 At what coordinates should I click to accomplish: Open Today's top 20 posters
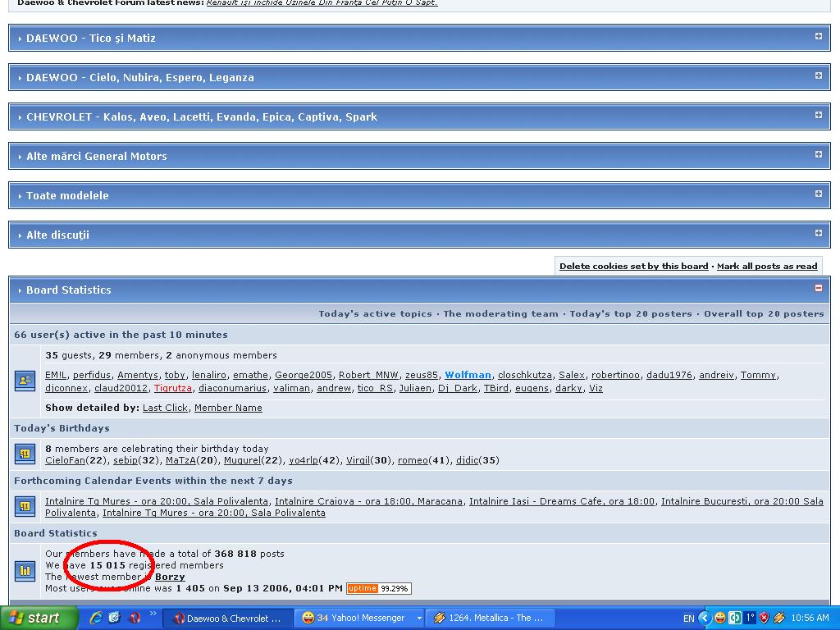click(631, 314)
